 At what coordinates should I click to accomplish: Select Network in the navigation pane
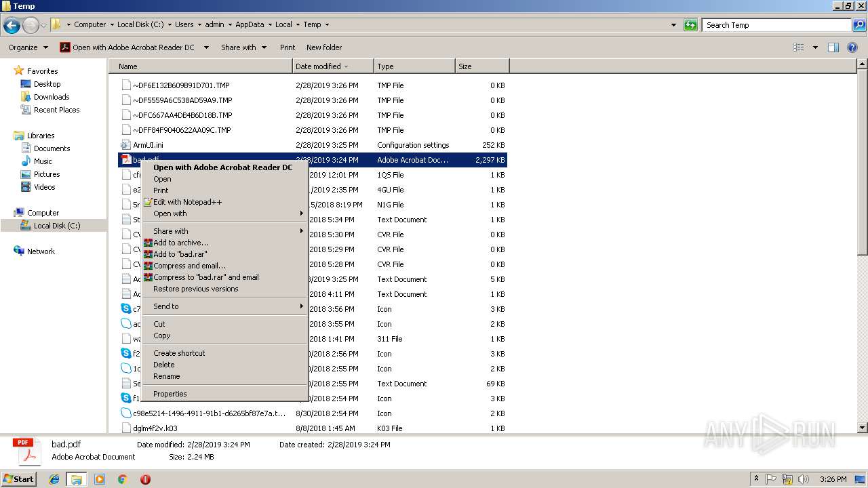coord(41,251)
